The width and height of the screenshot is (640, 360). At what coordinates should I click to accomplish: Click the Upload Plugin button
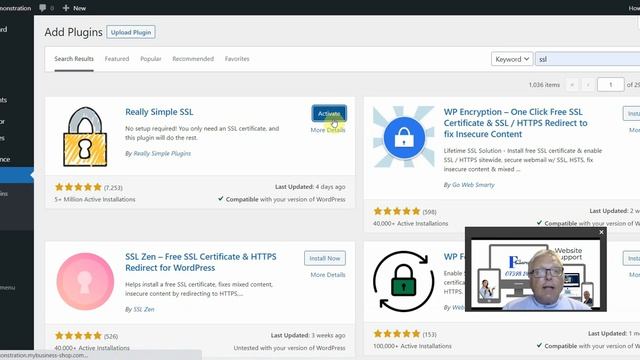point(131,32)
